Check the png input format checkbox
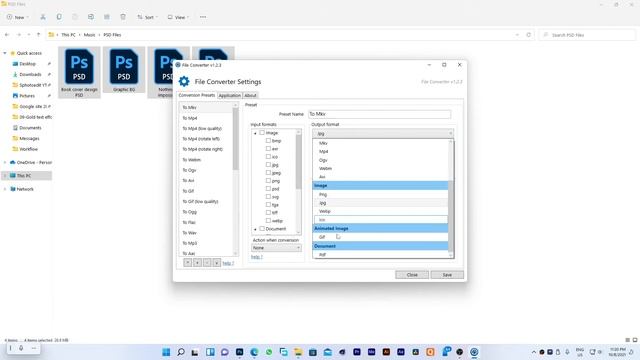The image size is (640, 360). click(x=268, y=180)
